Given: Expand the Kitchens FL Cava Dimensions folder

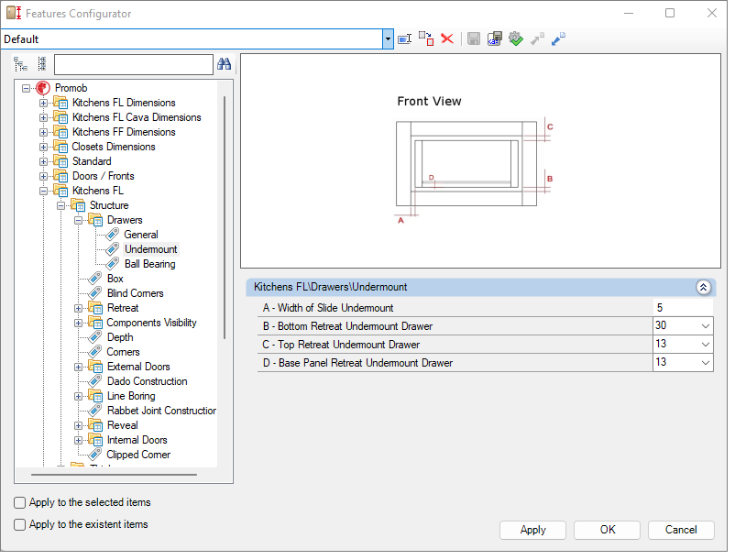Looking at the screenshot, I should click(44, 118).
